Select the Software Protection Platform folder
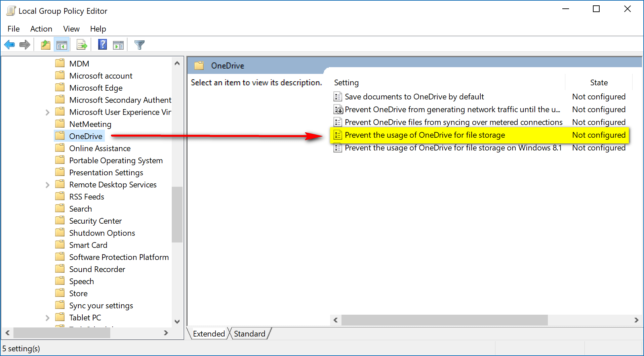The width and height of the screenshot is (644, 356). [x=119, y=257]
